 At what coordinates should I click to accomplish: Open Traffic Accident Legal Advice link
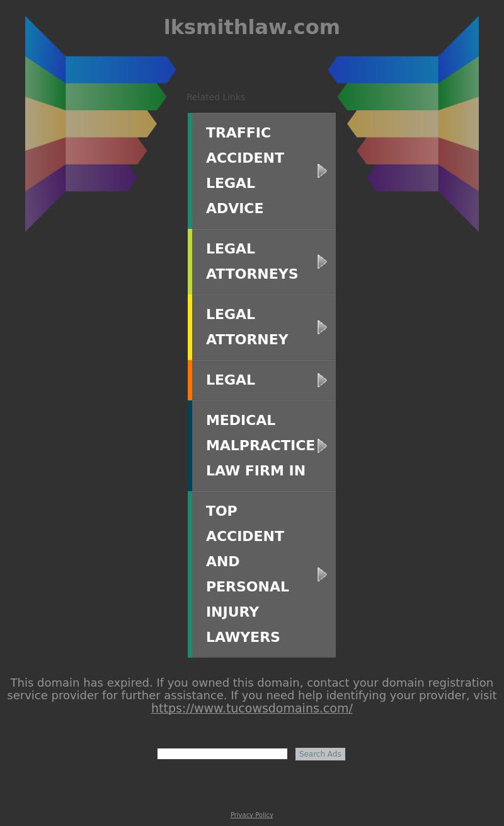(x=245, y=170)
